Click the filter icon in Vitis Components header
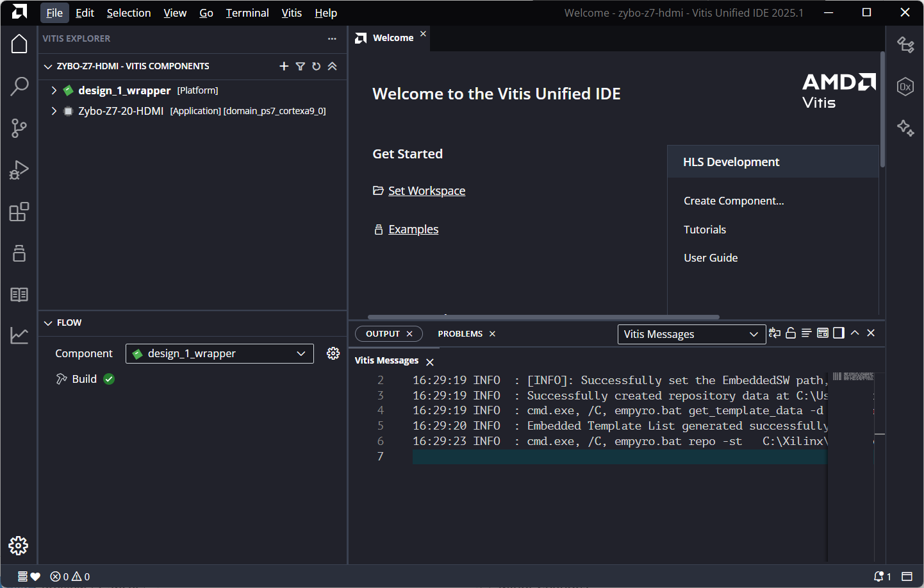924x588 pixels. point(300,66)
